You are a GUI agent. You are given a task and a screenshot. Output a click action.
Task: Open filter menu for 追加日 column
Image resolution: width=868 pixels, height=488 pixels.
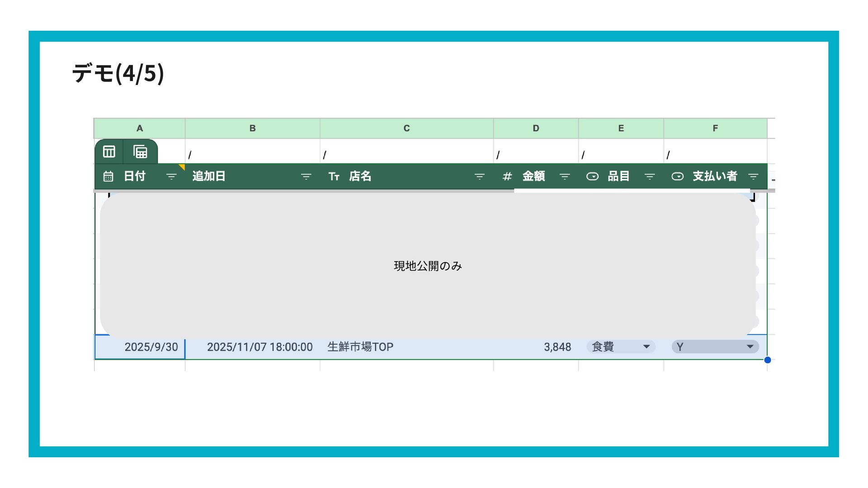[306, 176]
